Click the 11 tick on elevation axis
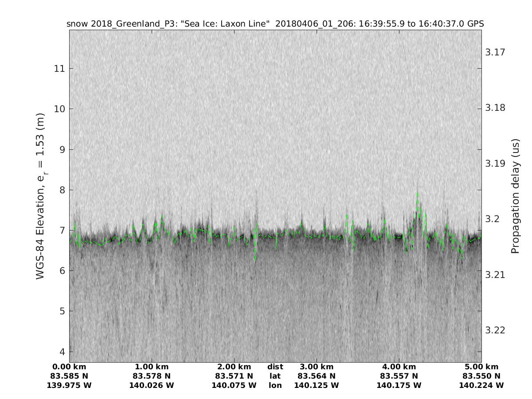This screenshot has height=399, width=532. pyautogui.click(x=60, y=68)
